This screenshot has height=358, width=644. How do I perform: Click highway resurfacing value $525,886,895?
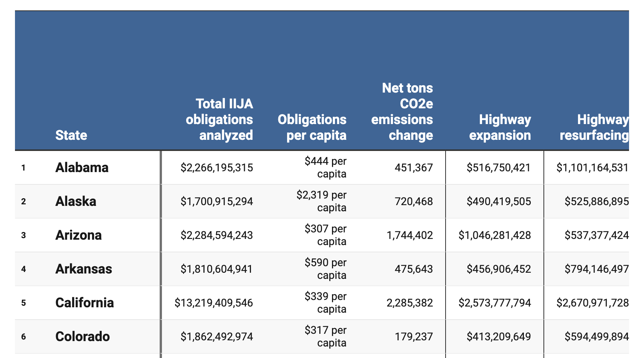596,201
